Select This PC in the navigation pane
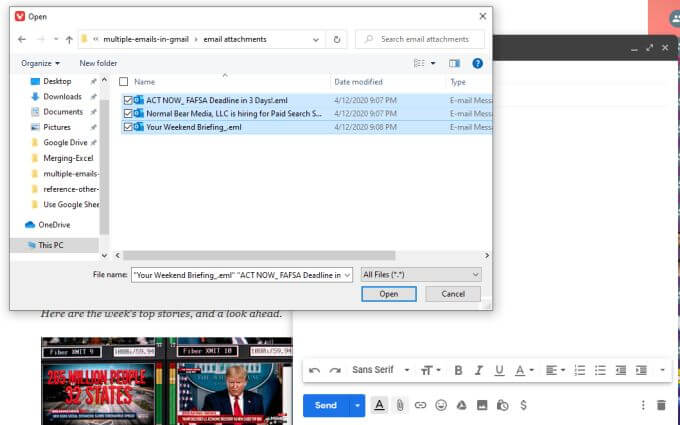Viewport: 680px width, 425px height. click(51, 245)
